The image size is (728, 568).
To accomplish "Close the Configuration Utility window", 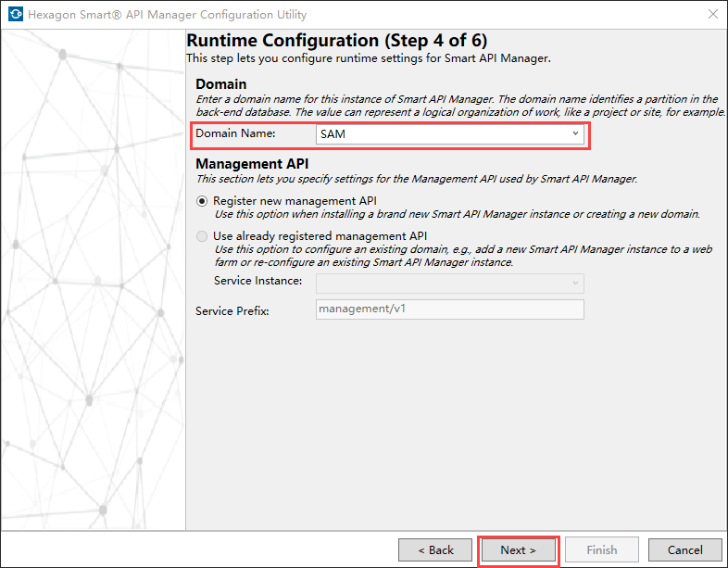I will coord(712,15).
